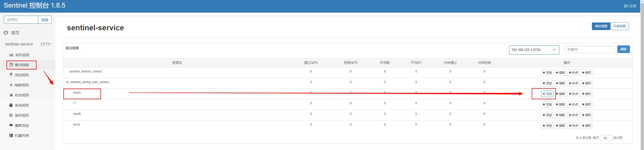The width and height of the screenshot is (644, 150).
Task: Click the 热点规则 flame icon
Action: pyautogui.click(x=11, y=95)
